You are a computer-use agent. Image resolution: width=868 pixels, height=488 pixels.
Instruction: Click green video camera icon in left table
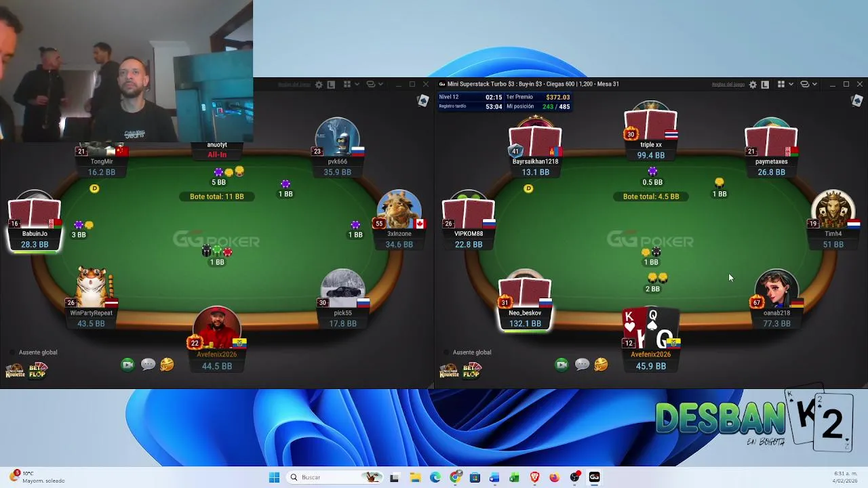pos(127,365)
